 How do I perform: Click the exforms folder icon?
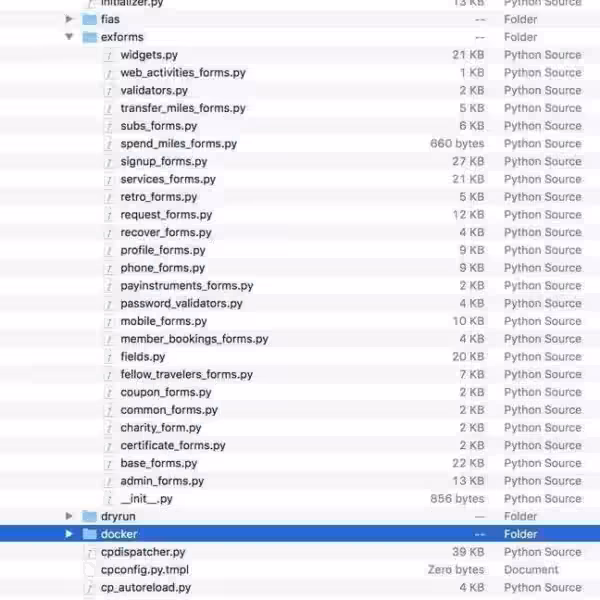coord(89,37)
